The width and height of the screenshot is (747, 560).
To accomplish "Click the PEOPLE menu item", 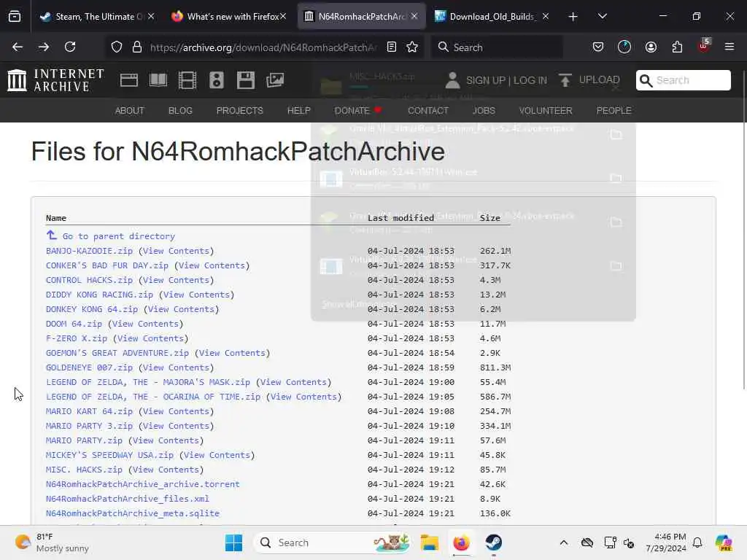I will [614, 111].
